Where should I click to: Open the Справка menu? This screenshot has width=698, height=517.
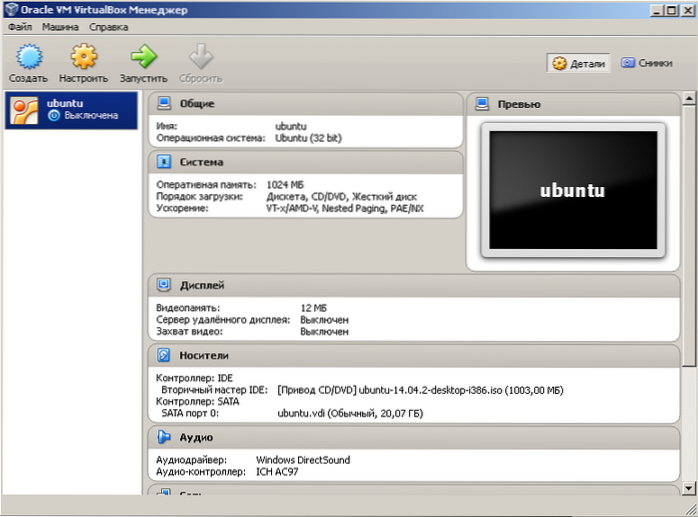pyautogui.click(x=109, y=27)
